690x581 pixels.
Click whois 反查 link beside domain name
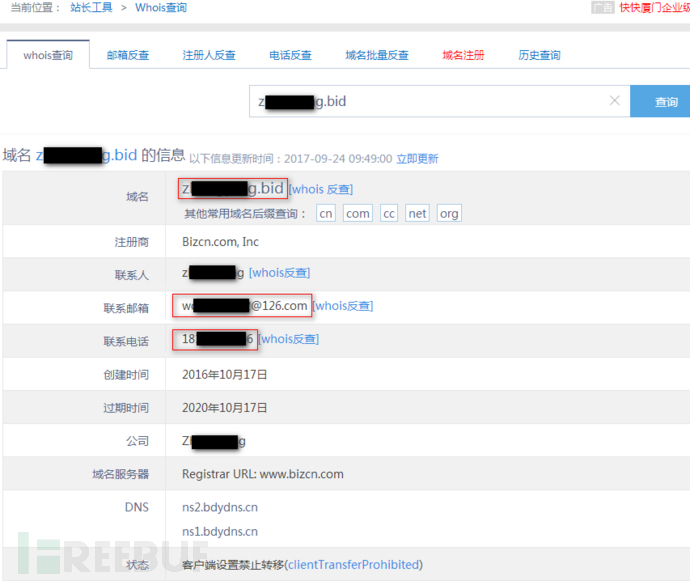pyautogui.click(x=321, y=189)
